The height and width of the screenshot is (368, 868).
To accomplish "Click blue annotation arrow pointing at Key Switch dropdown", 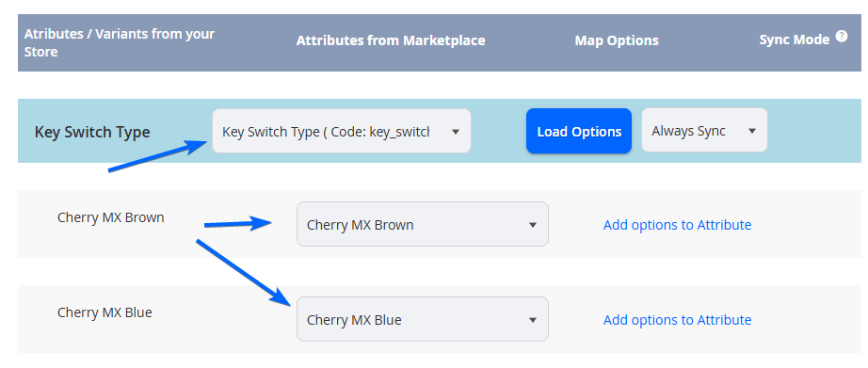I will 157,156.
